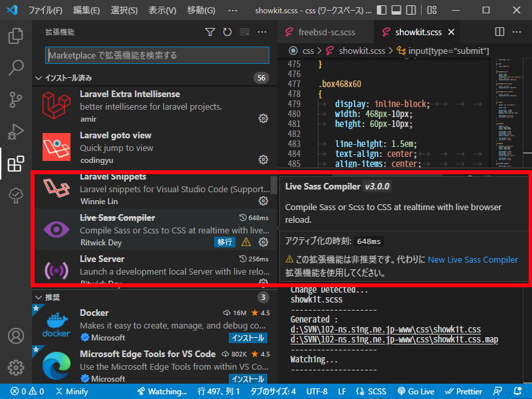Viewport: 532px width, 399px height.
Task: Toggle Watching Sass status bar item
Action: tap(162, 391)
